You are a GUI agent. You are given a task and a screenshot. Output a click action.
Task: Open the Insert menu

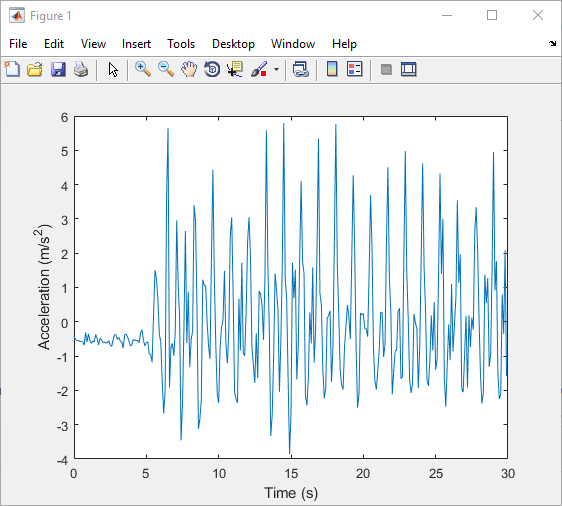tap(136, 44)
